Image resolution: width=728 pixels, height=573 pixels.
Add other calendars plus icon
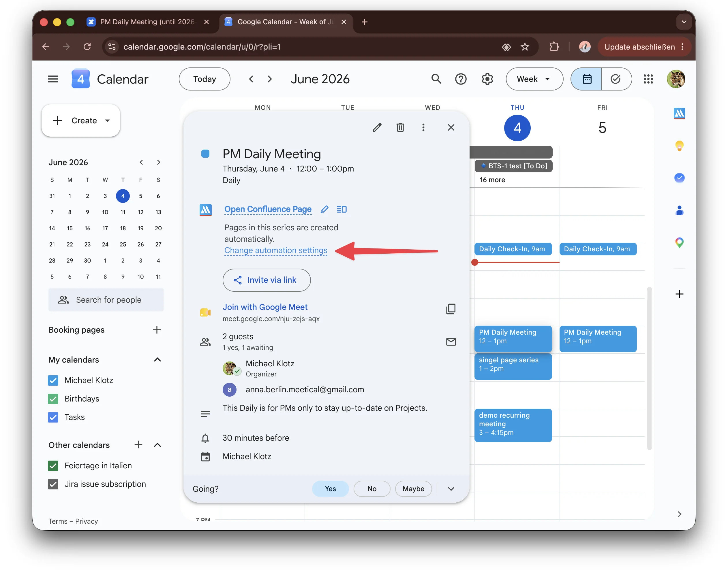[x=138, y=445]
